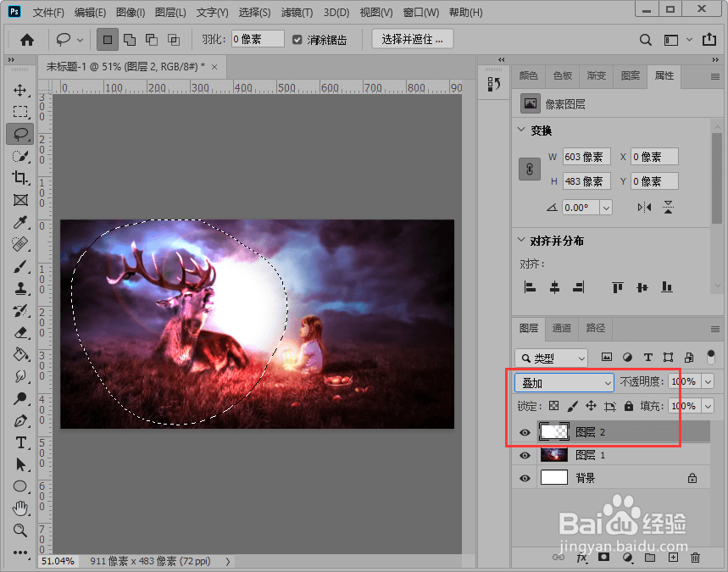Switch to the 路径 tab
This screenshot has width=728, height=572.
[595, 328]
